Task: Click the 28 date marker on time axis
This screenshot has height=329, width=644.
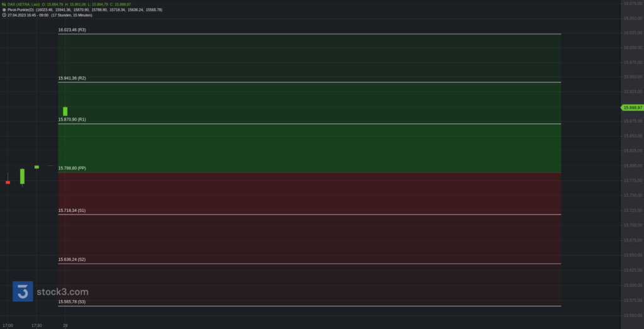Action: point(65,326)
